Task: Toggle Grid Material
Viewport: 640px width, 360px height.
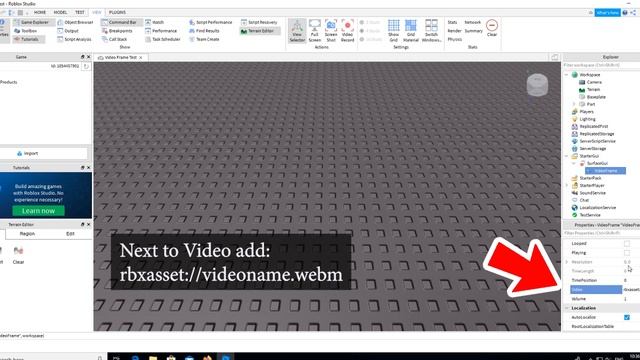Action: 411,31
